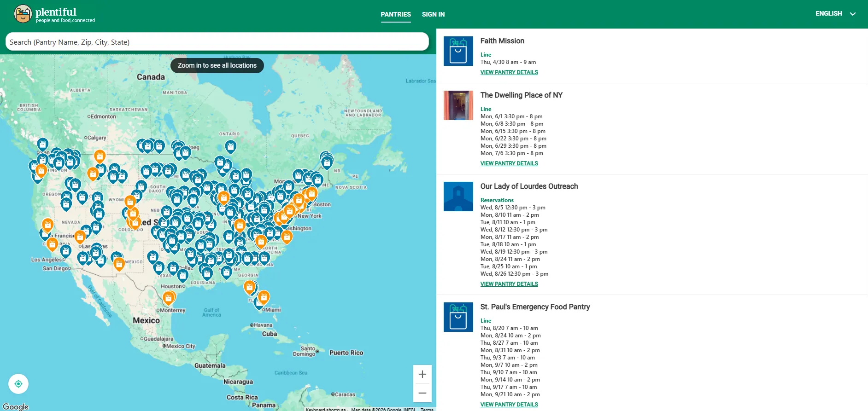868x411 pixels.
Task: Click Thu, 4/30 8 am - 9 am
Action: click(x=508, y=62)
